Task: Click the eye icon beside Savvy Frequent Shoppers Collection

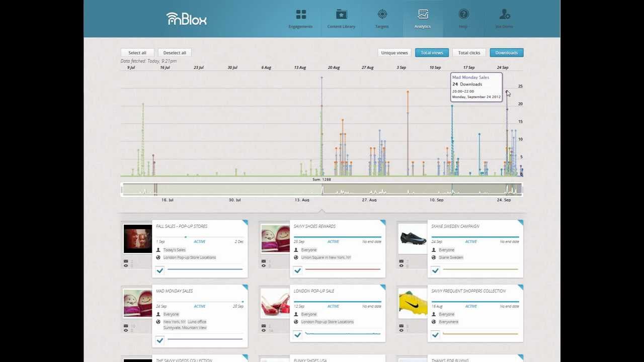Action: (x=401, y=330)
